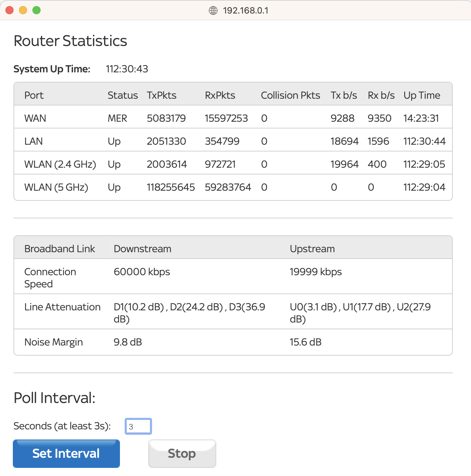Click the red close window button
Viewport: 471px width, 476px height.
click(9, 10)
